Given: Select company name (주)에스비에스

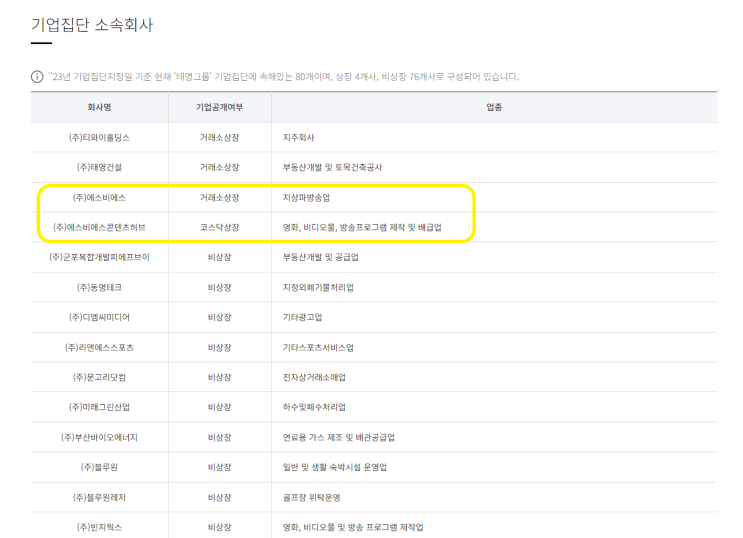Looking at the screenshot, I should [x=100, y=198].
